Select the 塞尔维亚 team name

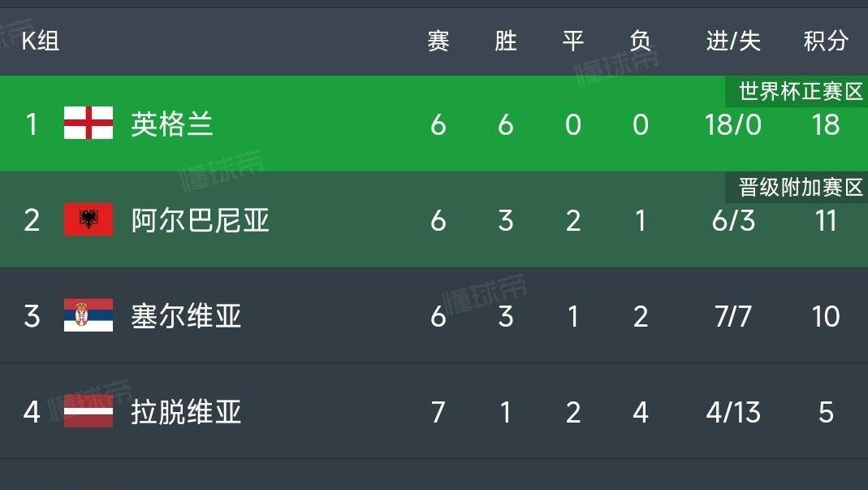(x=185, y=316)
